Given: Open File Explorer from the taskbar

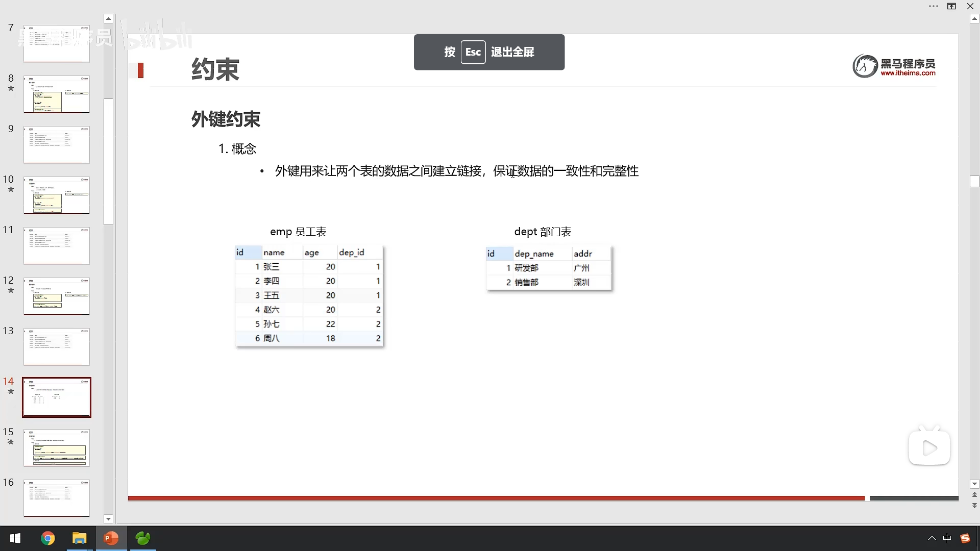Looking at the screenshot, I should (x=79, y=538).
